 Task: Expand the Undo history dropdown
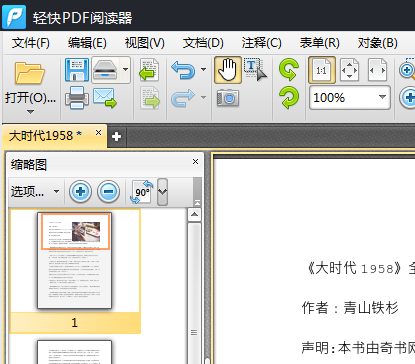203,69
